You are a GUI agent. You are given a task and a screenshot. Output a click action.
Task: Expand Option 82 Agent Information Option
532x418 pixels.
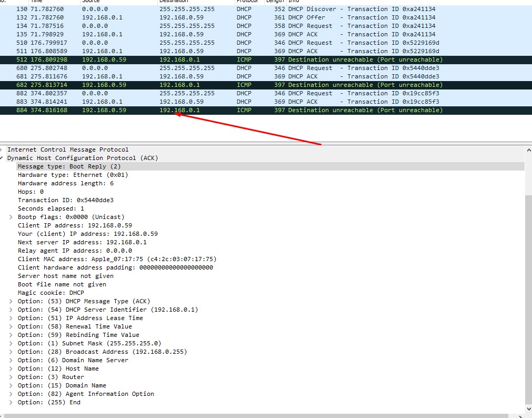[12, 394]
